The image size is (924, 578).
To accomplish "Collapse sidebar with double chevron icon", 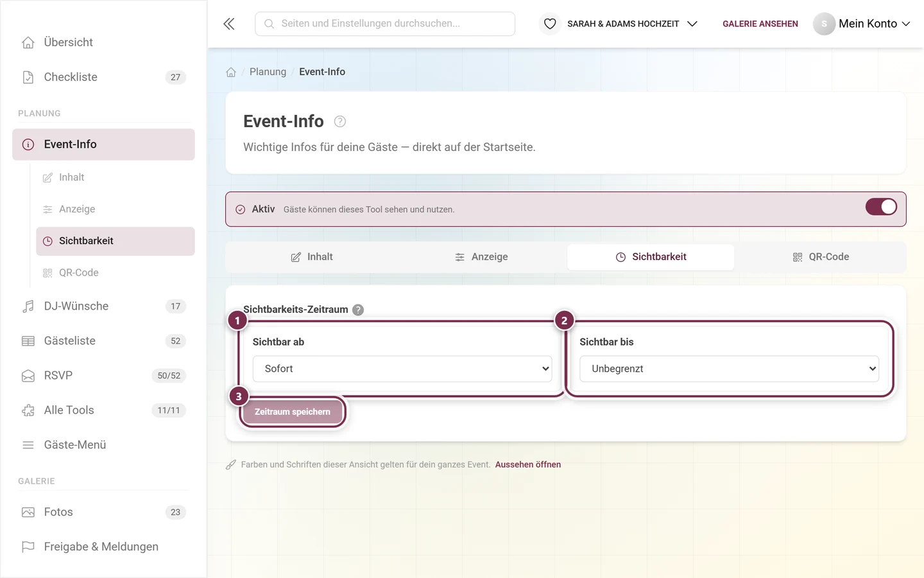I will pyautogui.click(x=229, y=24).
